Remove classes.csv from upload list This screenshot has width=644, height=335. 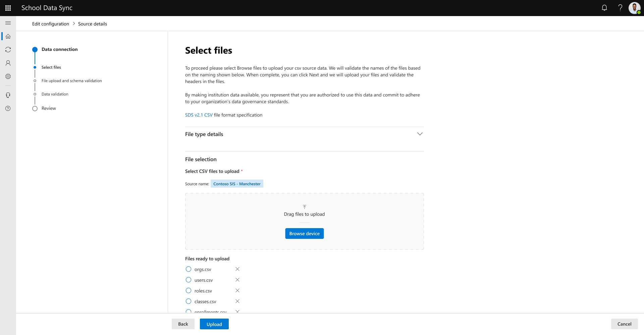237,301
